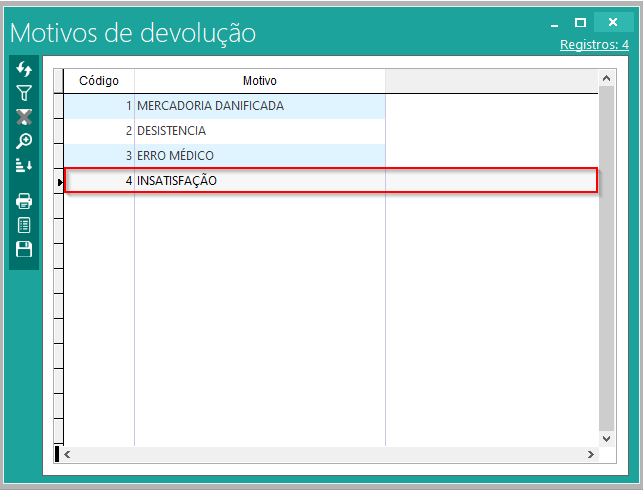Select the DESISTENCIA row
The height and width of the screenshot is (490, 643).
pyautogui.click(x=171, y=131)
